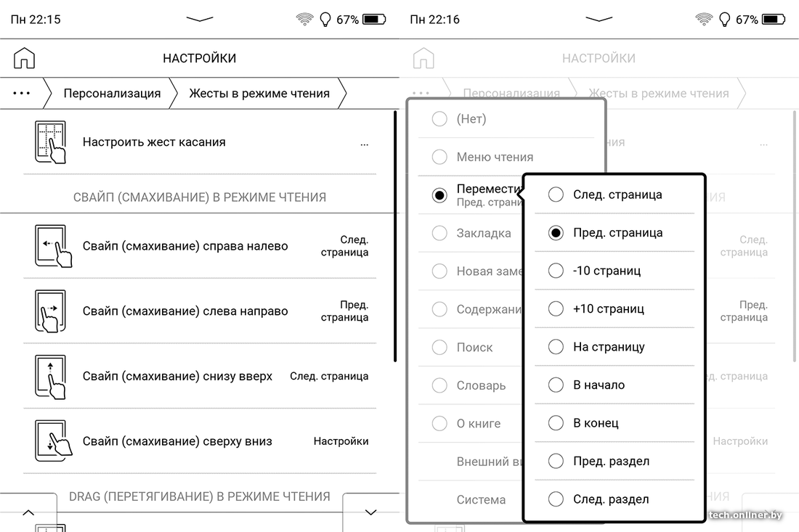The width and height of the screenshot is (799, 532).
Task: Select the top-to-bottom swipe gesture icon
Action: (x=50, y=441)
